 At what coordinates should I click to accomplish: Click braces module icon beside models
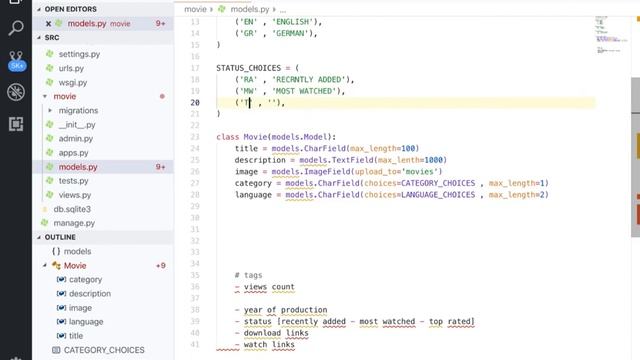[x=56, y=251]
